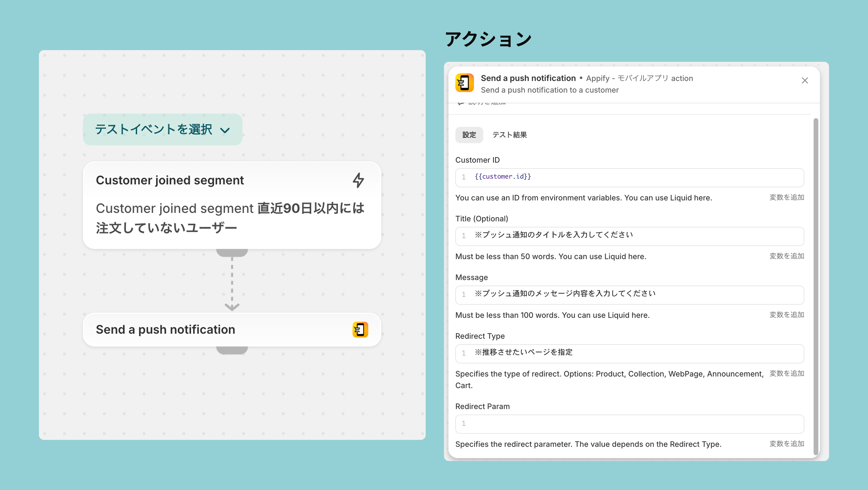
Task: Click the Customer ID input field
Action: pos(629,177)
